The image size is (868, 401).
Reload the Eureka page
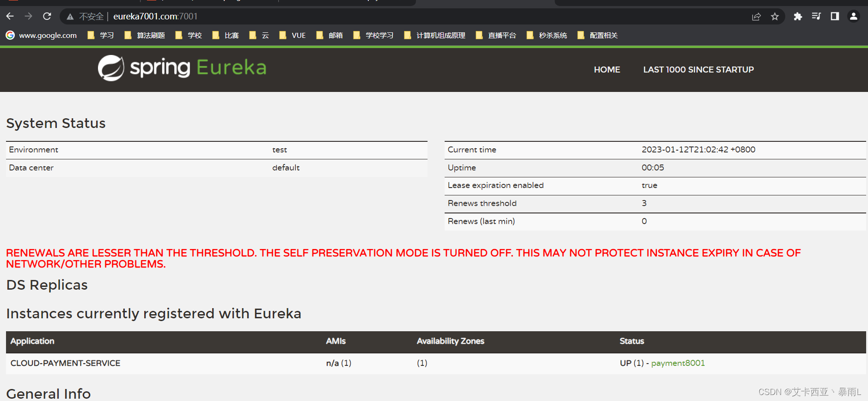[47, 16]
